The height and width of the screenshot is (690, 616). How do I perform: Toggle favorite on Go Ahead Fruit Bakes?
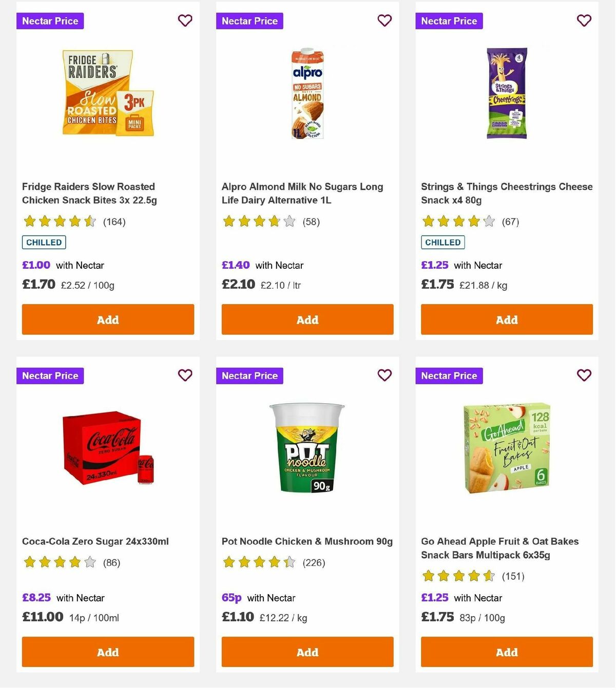click(x=584, y=375)
